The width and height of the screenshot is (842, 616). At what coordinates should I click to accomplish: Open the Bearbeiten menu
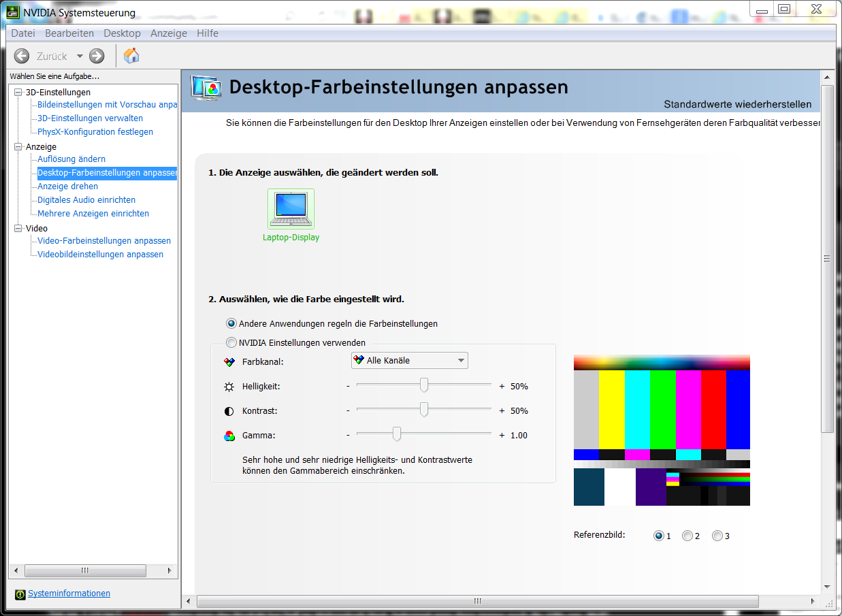click(x=69, y=33)
